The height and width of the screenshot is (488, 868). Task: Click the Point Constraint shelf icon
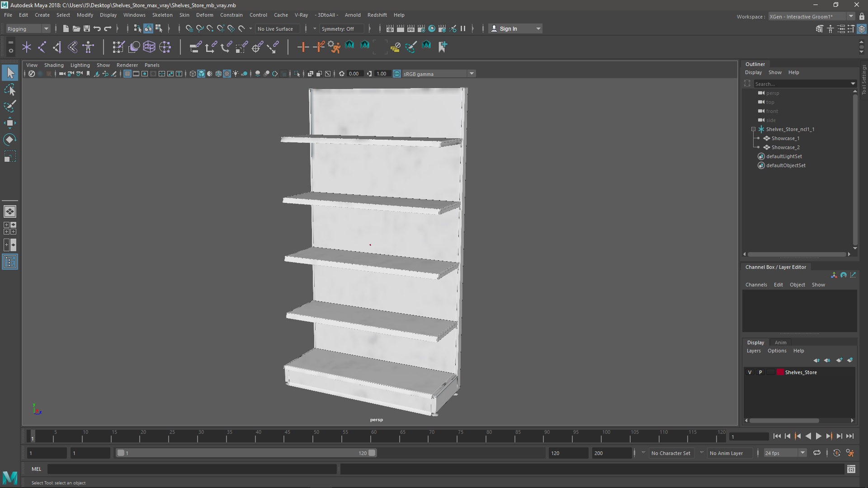click(211, 47)
